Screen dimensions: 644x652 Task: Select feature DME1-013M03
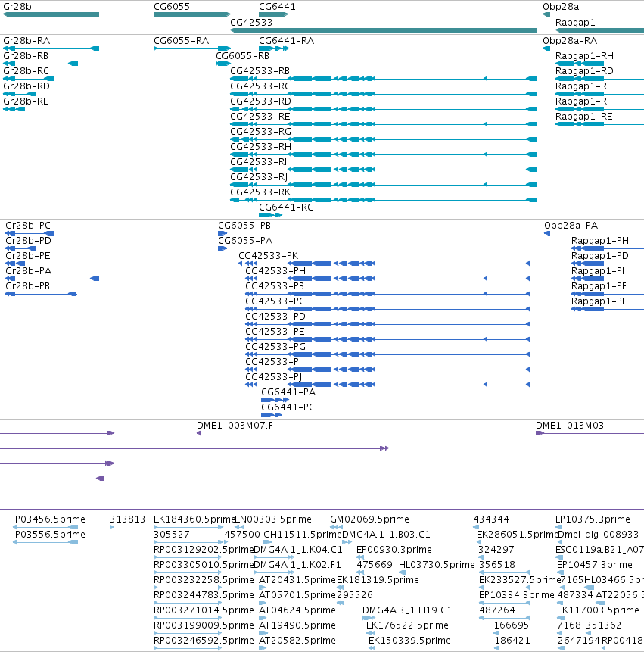point(570,426)
